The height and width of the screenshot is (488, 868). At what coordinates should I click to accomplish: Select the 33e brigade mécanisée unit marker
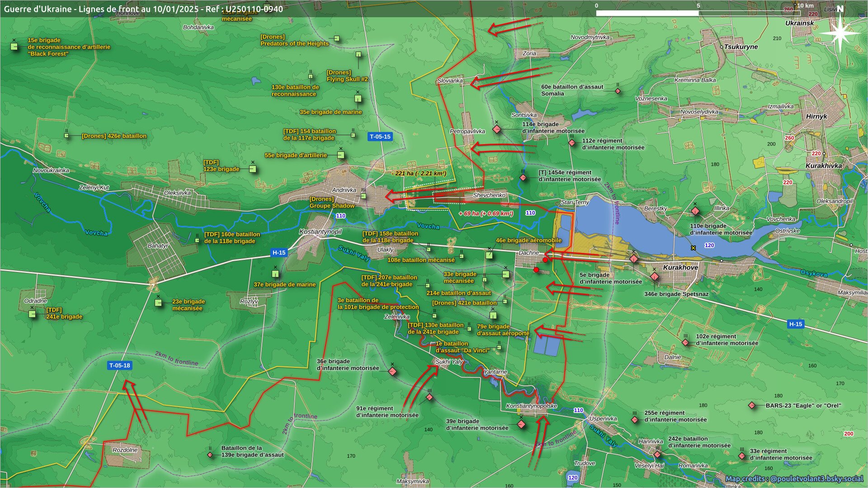tap(506, 274)
